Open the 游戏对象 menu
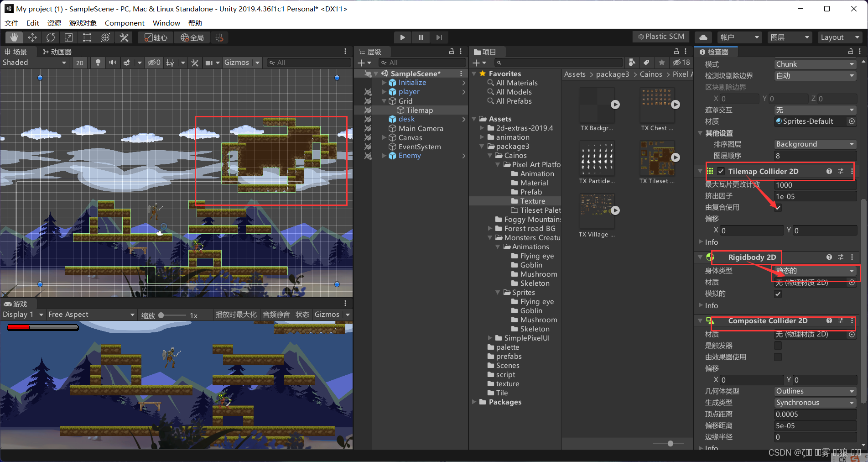The image size is (868, 462). [83, 23]
